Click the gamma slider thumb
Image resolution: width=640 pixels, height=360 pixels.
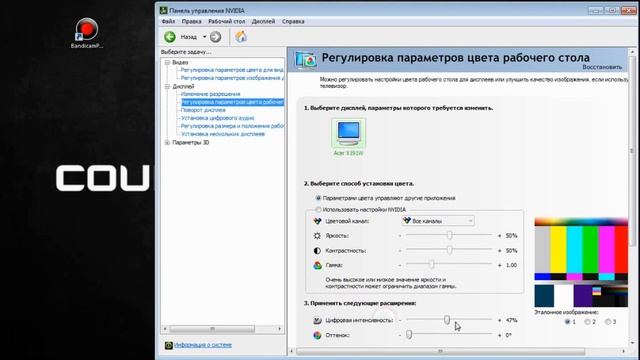click(x=431, y=264)
